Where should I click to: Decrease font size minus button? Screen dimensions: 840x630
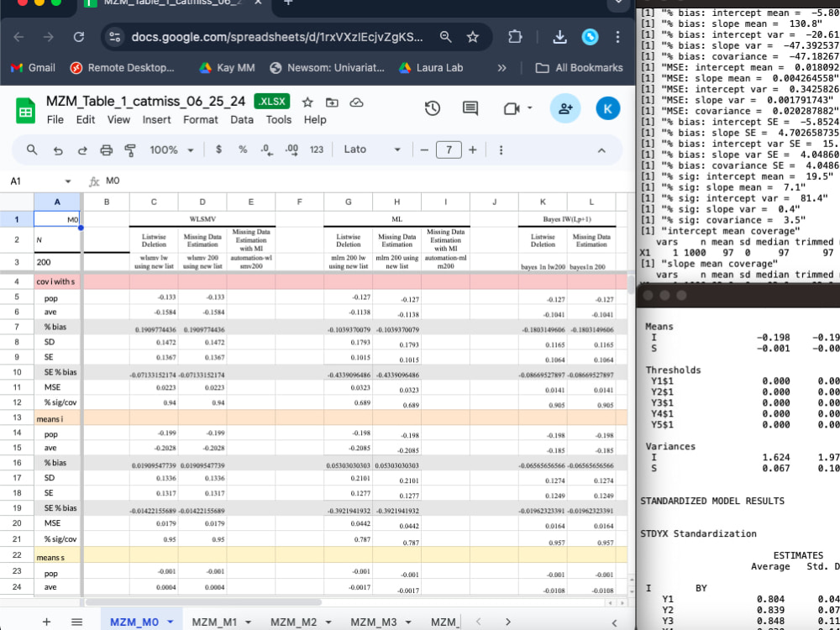pos(424,150)
